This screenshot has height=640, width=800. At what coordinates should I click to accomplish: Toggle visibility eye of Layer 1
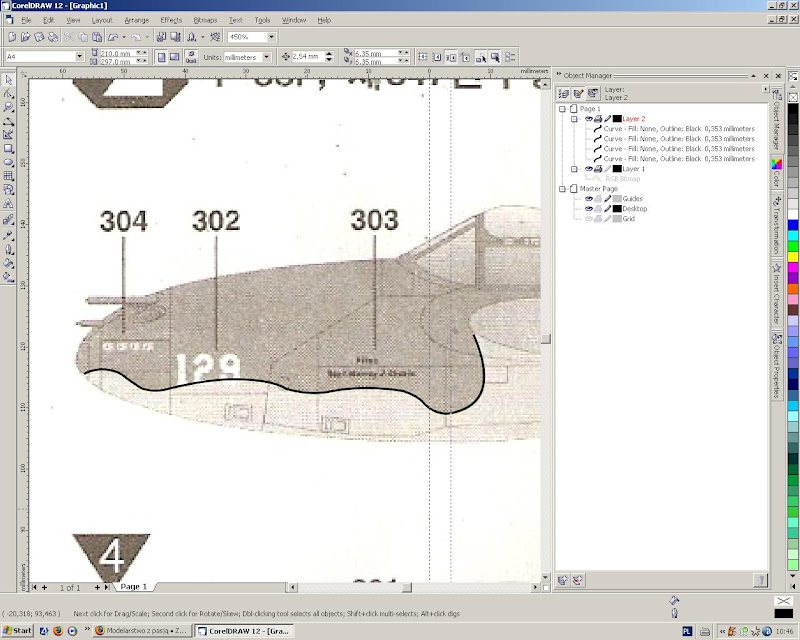click(x=588, y=169)
